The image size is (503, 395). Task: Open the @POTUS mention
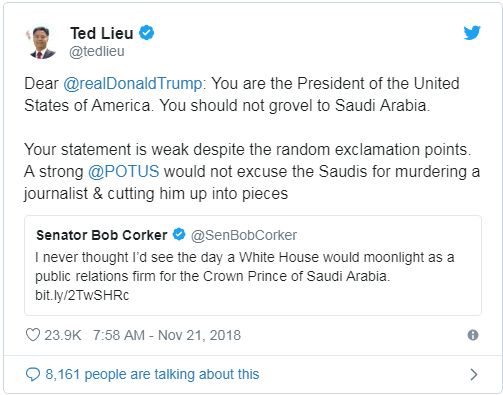click(x=123, y=171)
